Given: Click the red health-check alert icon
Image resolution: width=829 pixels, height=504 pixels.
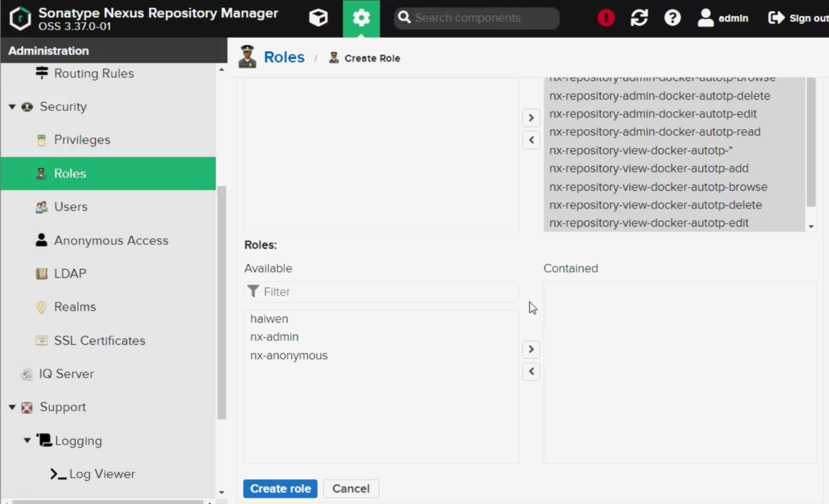Looking at the screenshot, I should point(606,18).
